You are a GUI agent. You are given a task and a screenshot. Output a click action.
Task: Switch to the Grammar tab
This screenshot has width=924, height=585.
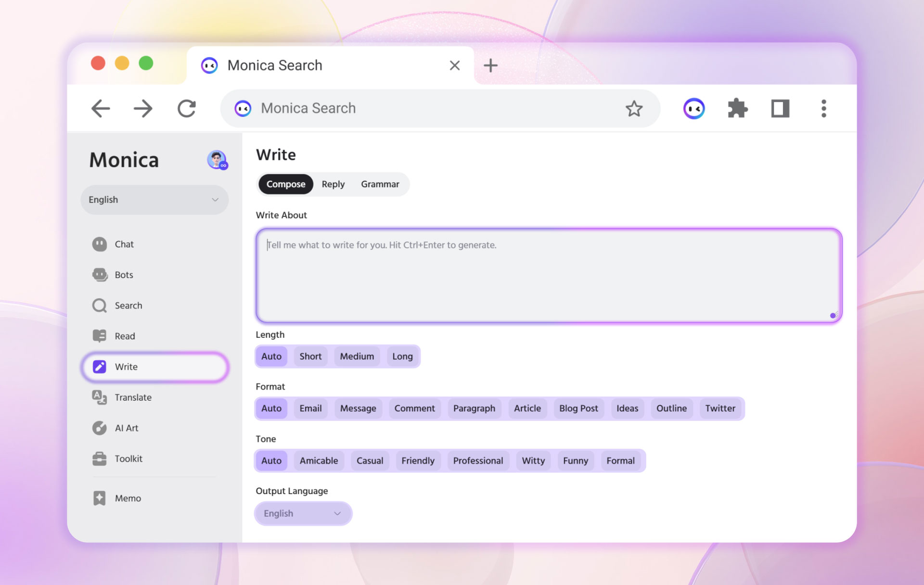pyautogui.click(x=380, y=184)
